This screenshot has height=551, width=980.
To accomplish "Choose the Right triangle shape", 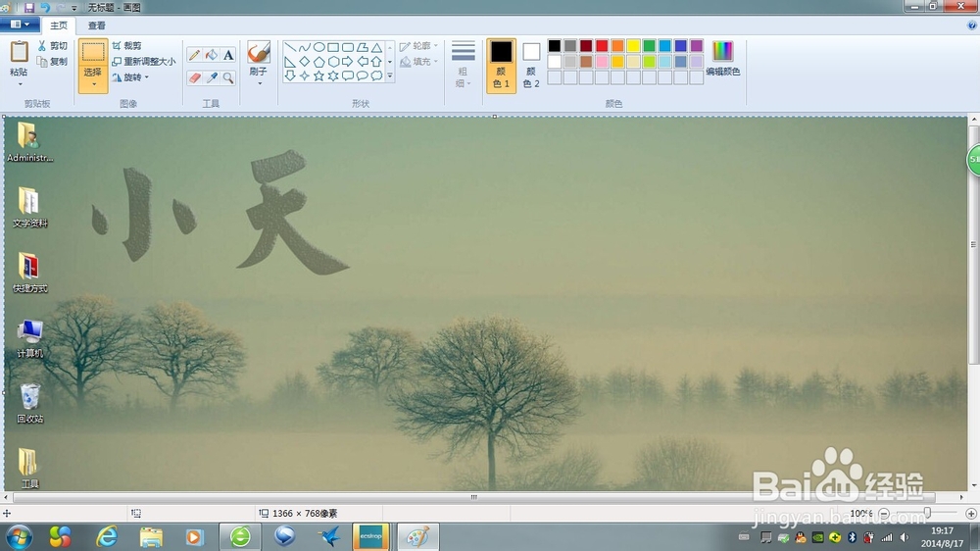I will tap(290, 62).
